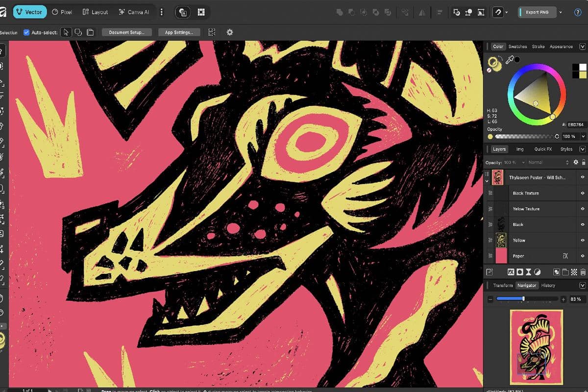Open the Stroke tab
This screenshot has height=392, width=588.
tap(538, 47)
